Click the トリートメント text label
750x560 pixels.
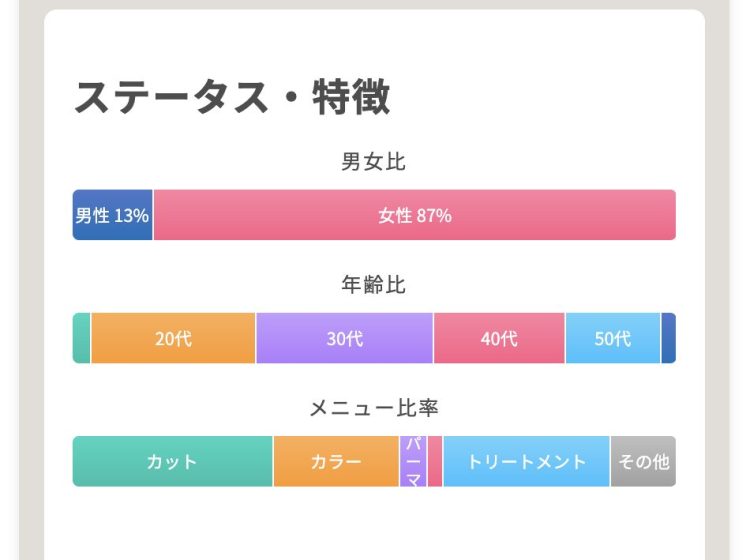pyautogui.click(x=526, y=461)
